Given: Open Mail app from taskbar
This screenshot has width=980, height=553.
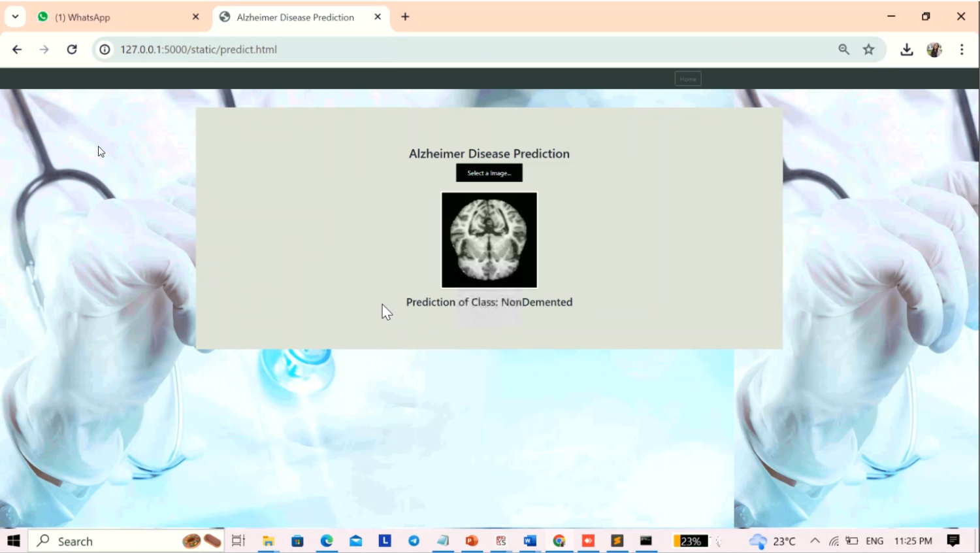Looking at the screenshot, I should (356, 541).
